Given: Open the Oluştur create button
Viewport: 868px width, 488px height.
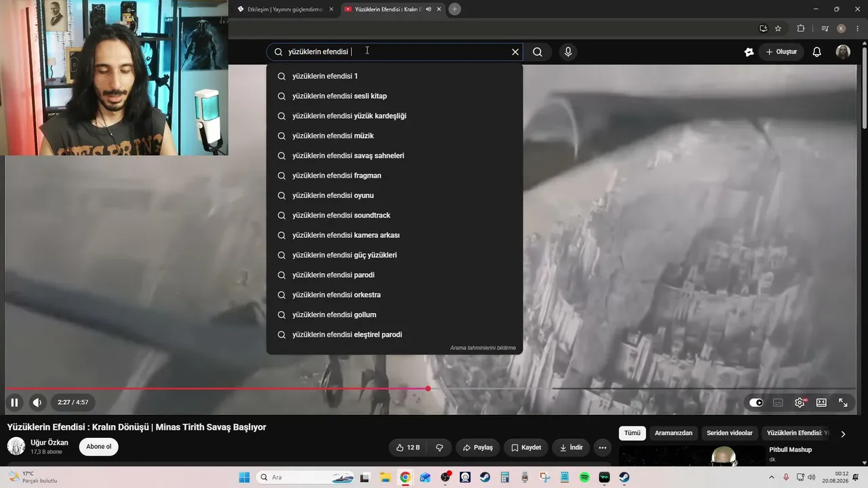Looking at the screenshot, I should coord(781,52).
